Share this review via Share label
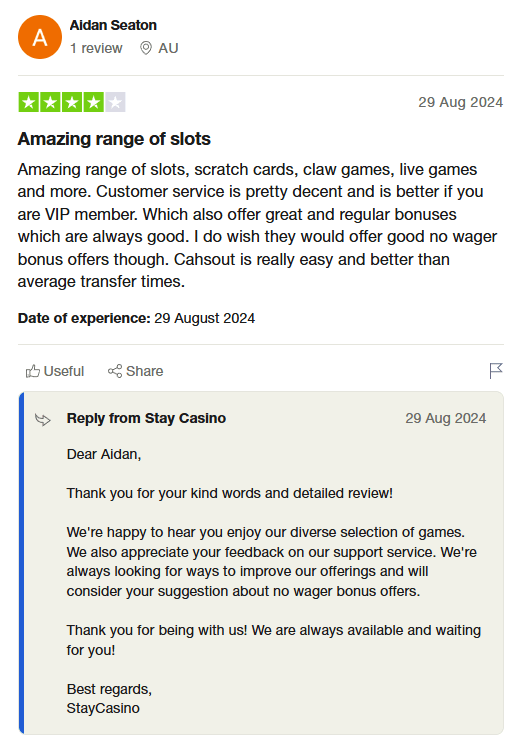The width and height of the screenshot is (516, 746). [x=145, y=371]
